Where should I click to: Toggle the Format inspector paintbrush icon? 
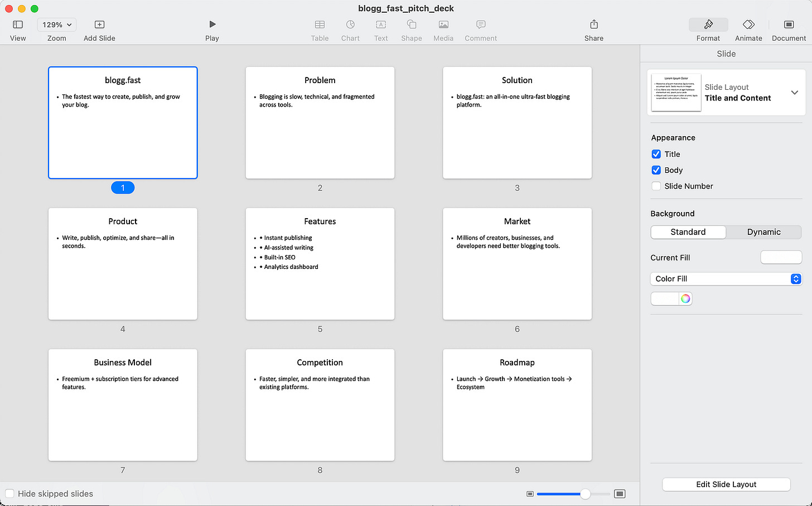(708, 25)
